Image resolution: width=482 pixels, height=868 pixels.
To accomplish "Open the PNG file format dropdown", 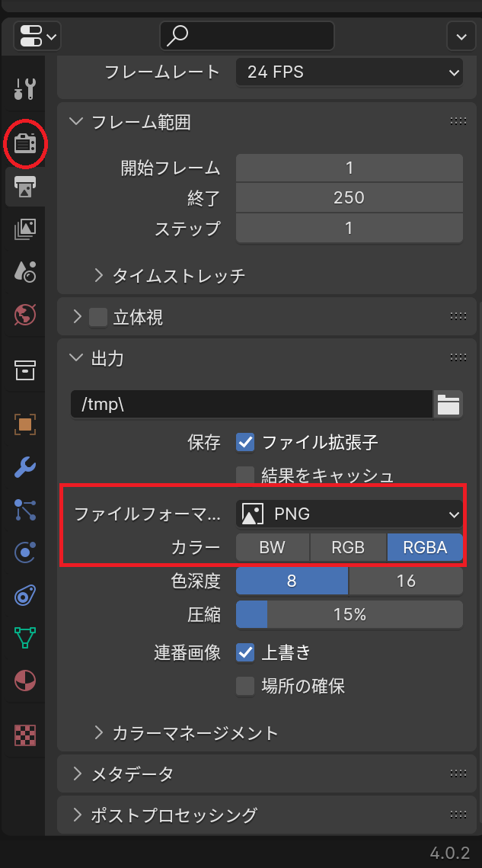I will tap(349, 514).
